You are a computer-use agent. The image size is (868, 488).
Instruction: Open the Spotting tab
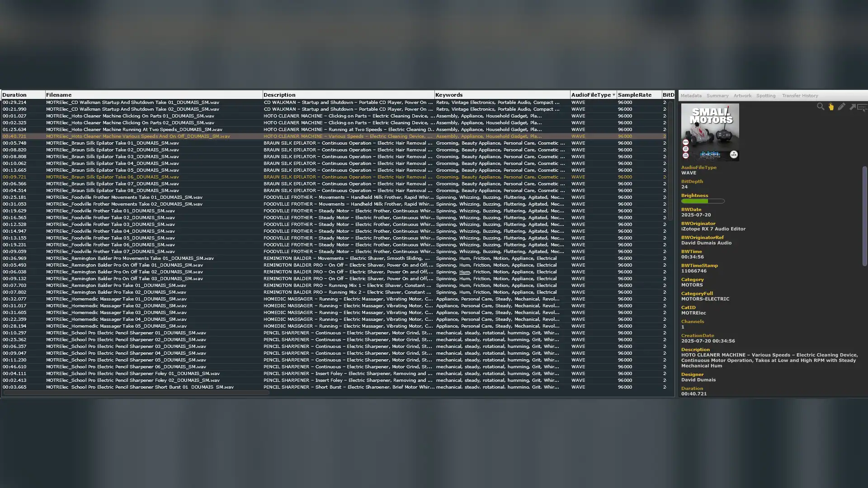(x=766, y=96)
